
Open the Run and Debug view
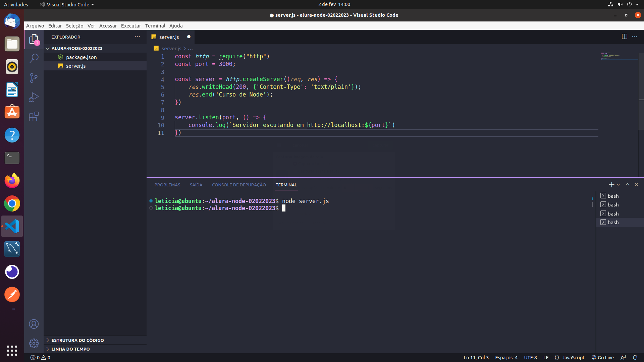click(34, 97)
